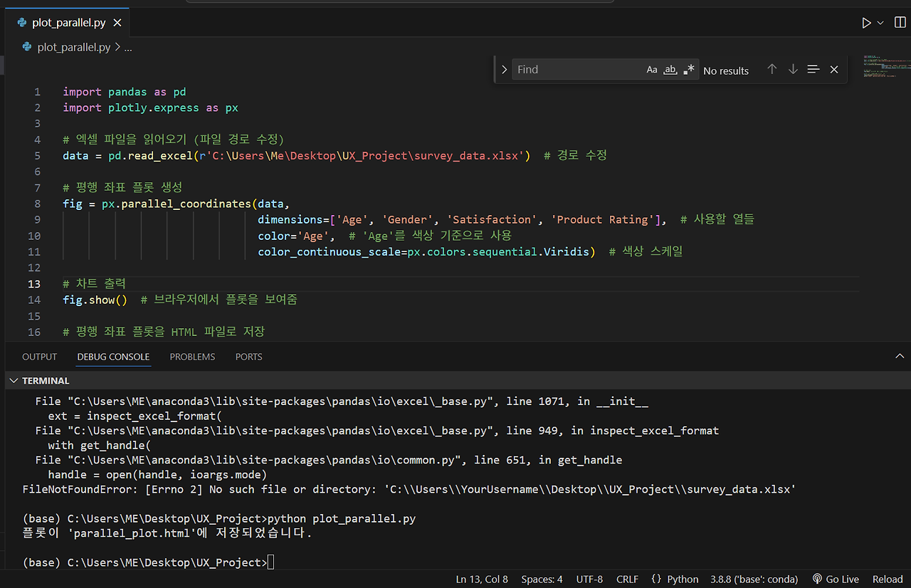Click 'pd.read_excel' in the code
Image resolution: width=911 pixels, height=588 pixels.
(151, 155)
